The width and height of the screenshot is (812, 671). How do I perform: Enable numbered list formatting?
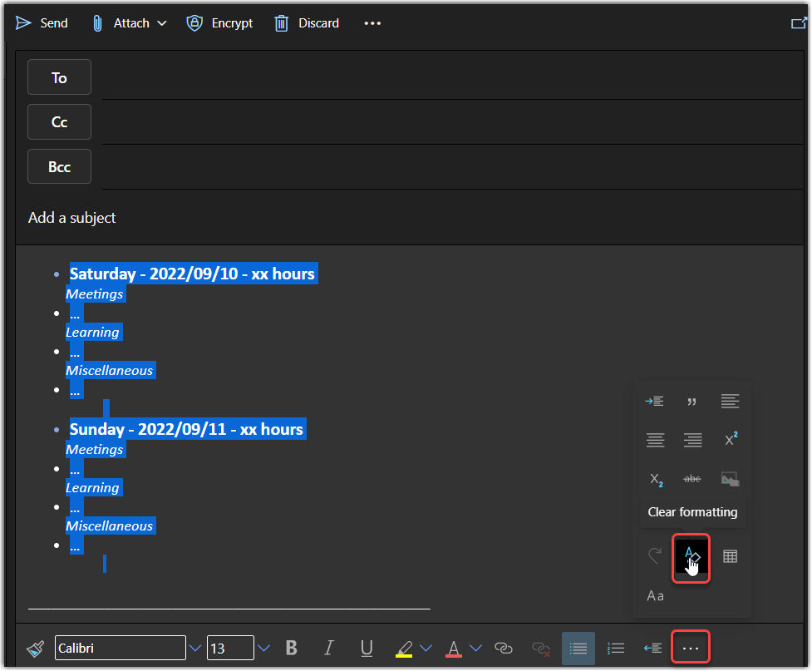point(616,648)
